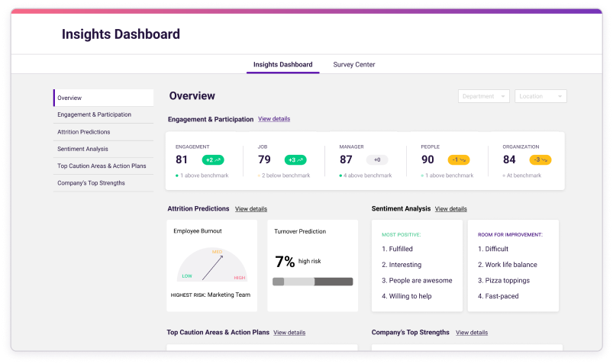This screenshot has width=613, height=364.
Task: Click the +0 badge for Manager
Action: click(377, 159)
